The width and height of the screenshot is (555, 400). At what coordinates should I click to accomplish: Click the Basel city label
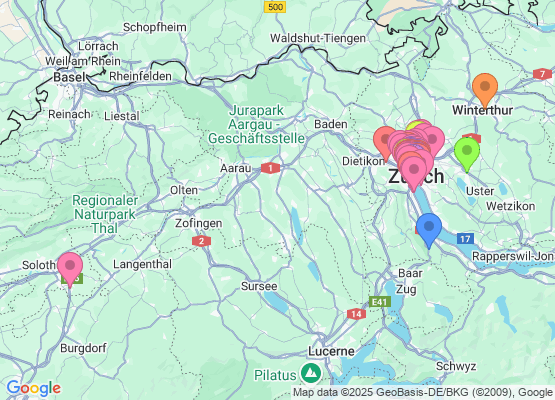coord(69,77)
